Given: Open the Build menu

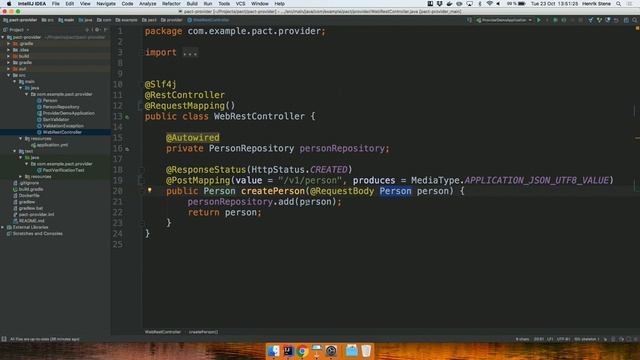Looking at the screenshot, I should tap(192, 4).
